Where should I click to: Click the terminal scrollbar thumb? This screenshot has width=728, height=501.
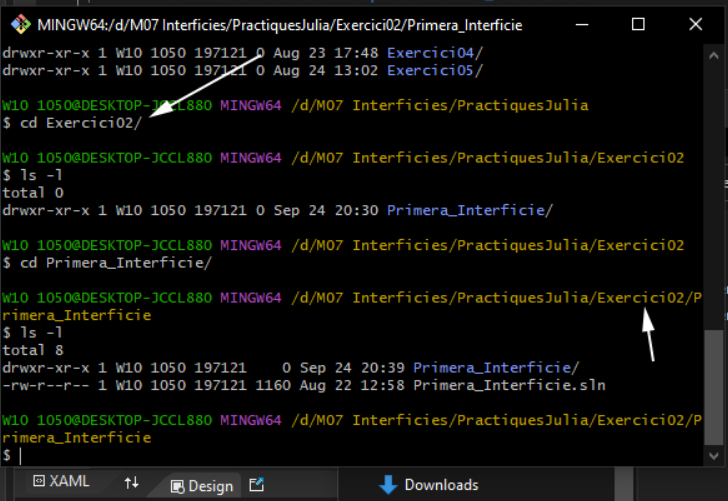(712, 385)
